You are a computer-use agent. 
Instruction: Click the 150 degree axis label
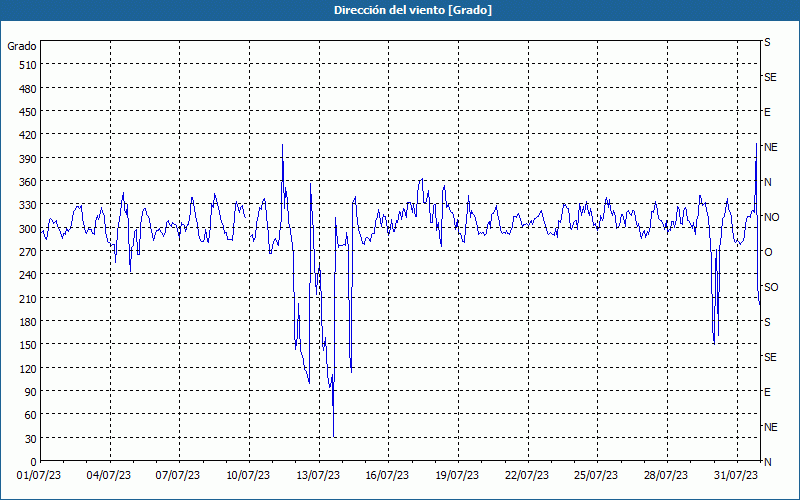click(28, 345)
